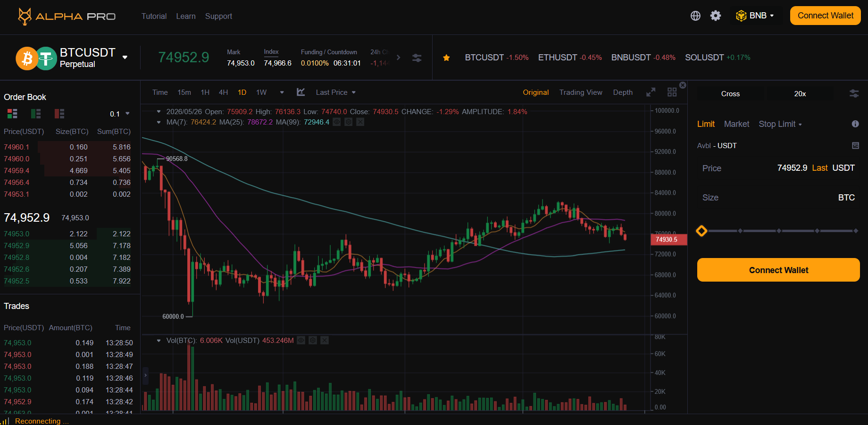
Task: Select the 4H chart interval
Action: (x=224, y=92)
